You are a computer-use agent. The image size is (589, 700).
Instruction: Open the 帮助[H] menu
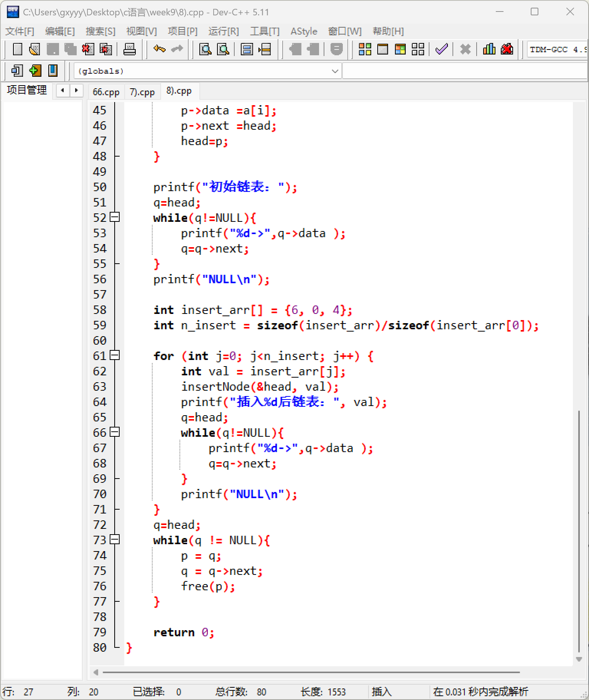point(388,31)
